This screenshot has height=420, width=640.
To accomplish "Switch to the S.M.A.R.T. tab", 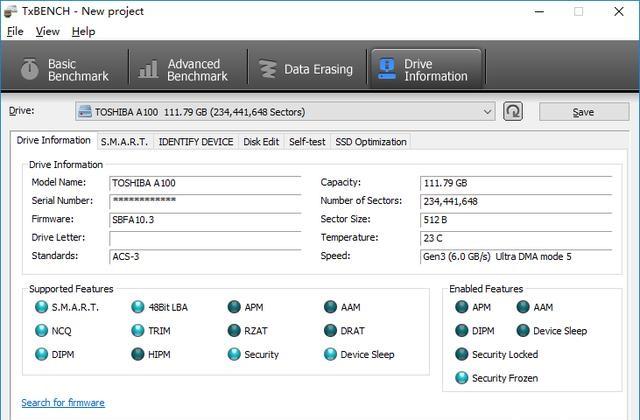I will 124,142.
